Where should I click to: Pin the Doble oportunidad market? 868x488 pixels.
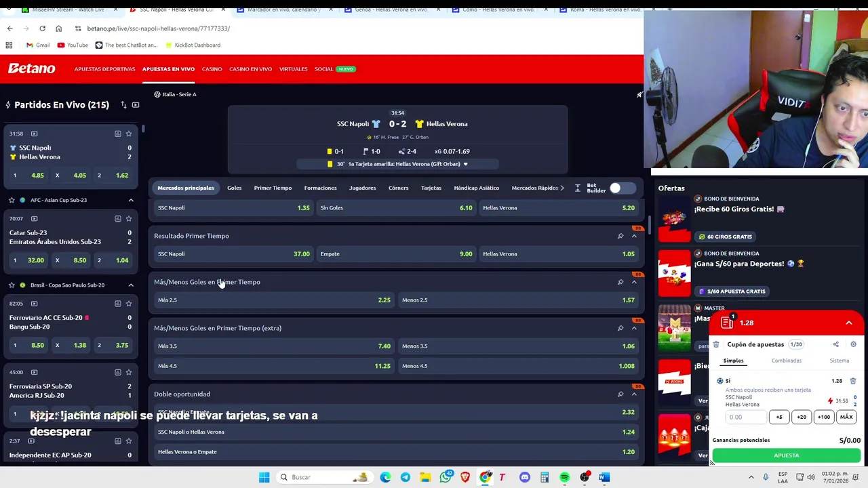pos(620,394)
